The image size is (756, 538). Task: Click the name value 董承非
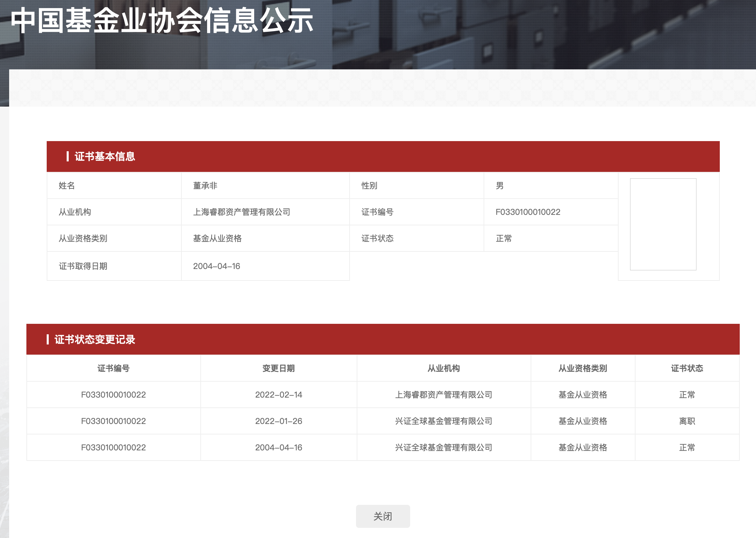(x=205, y=185)
